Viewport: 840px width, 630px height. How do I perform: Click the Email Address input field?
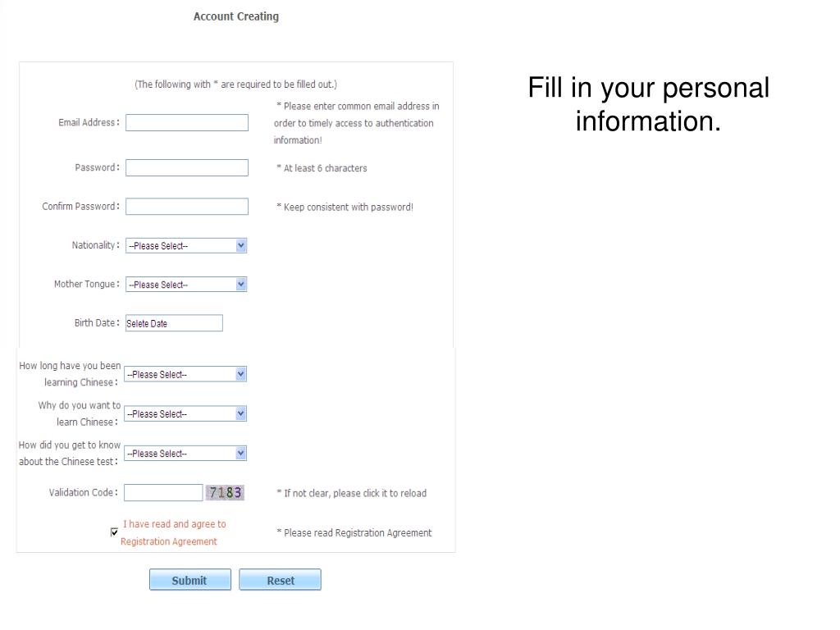(187, 123)
